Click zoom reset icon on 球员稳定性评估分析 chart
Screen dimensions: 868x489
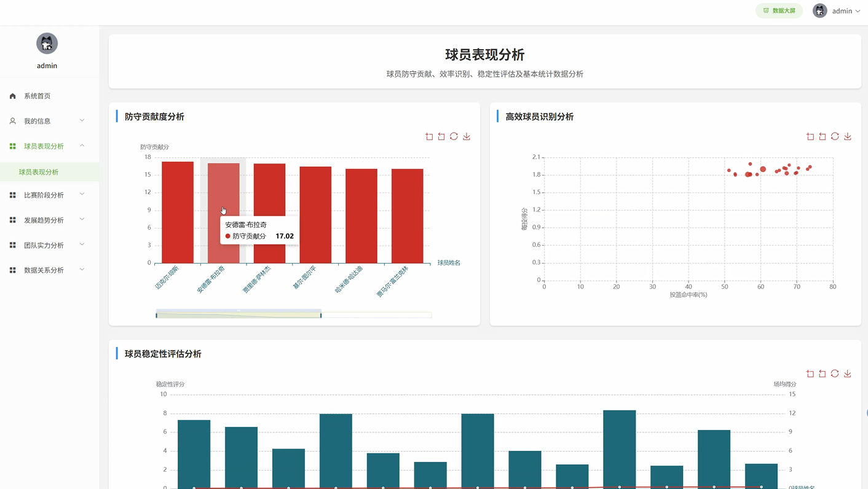click(x=823, y=374)
